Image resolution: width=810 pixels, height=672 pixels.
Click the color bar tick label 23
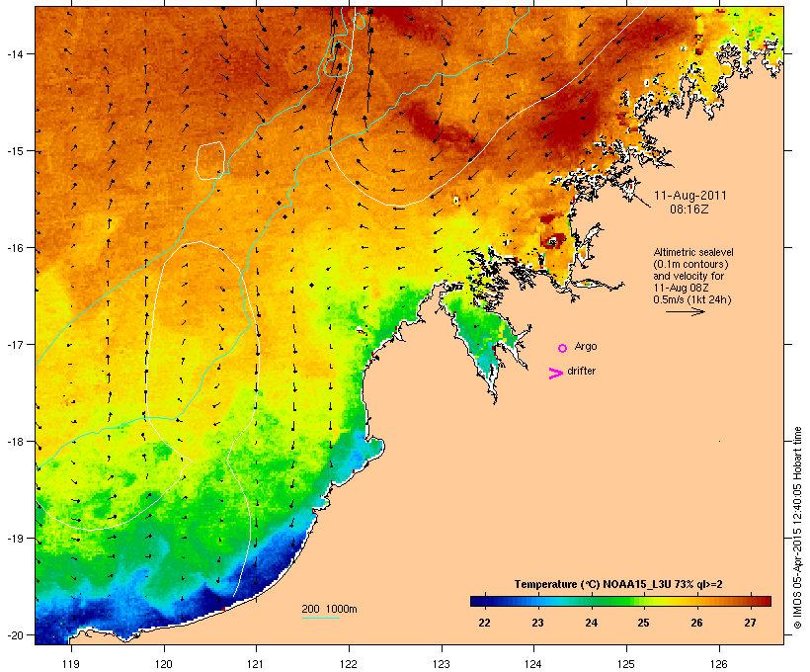pyautogui.click(x=537, y=623)
